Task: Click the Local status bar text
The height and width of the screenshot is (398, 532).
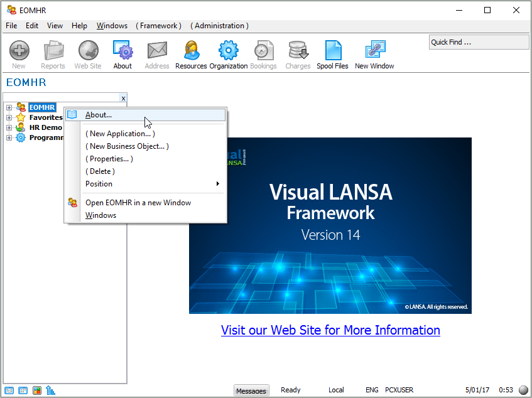Action: [x=336, y=390]
